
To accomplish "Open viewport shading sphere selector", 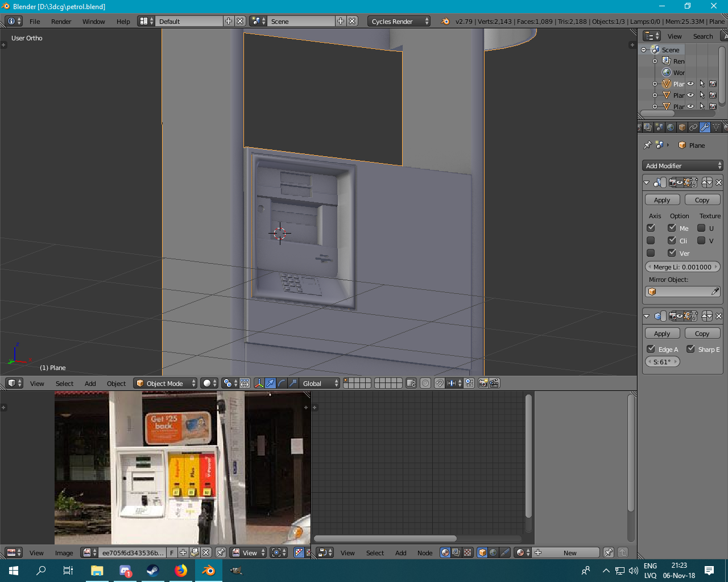I will pos(209,383).
